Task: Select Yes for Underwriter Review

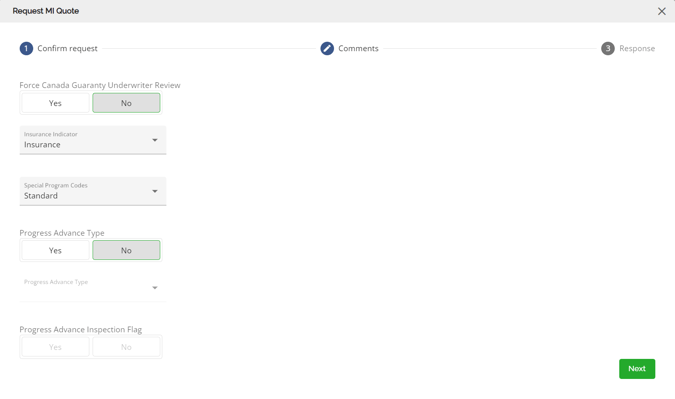Action: pos(56,103)
